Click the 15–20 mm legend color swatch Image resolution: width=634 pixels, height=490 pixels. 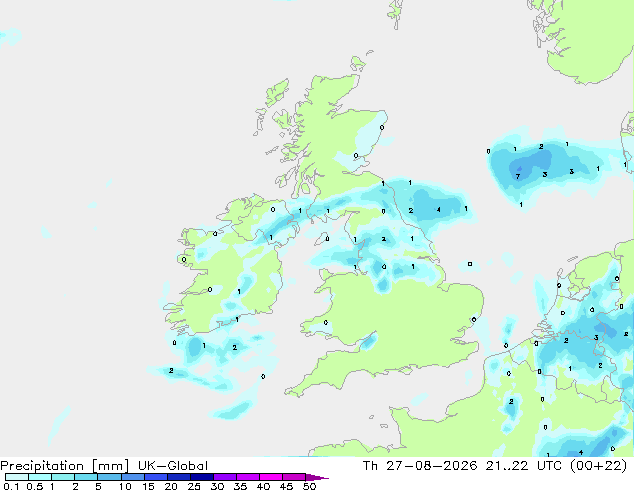(156, 477)
